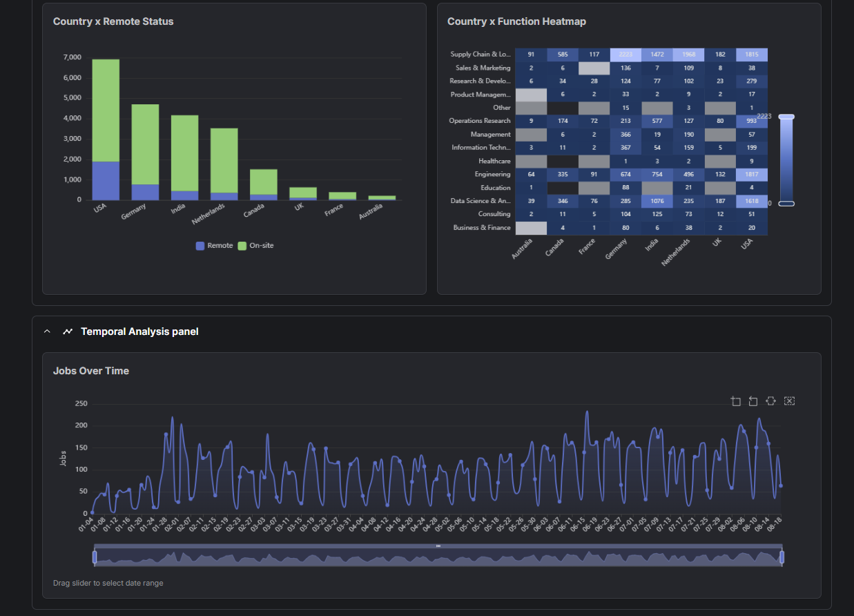Screen dimensions: 854x616
Task: Click the France axis label in bar chart
Action: click(x=334, y=210)
